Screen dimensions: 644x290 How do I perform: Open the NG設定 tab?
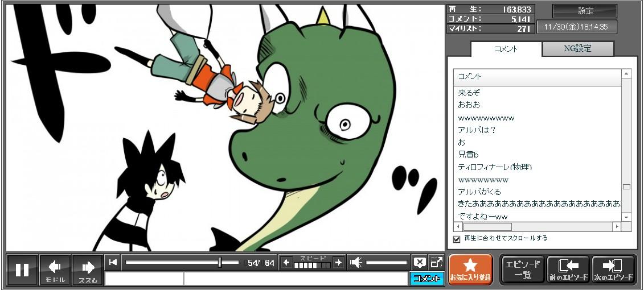coord(577,49)
